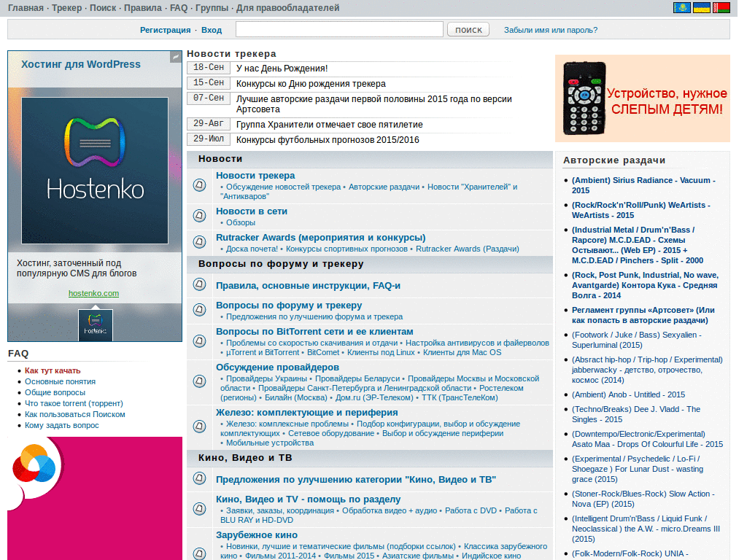The width and height of the screenshot is (747, 560).
Task: Go to "Правила" in the top menu
Action: pyautogui.click(x=143, y=8)
